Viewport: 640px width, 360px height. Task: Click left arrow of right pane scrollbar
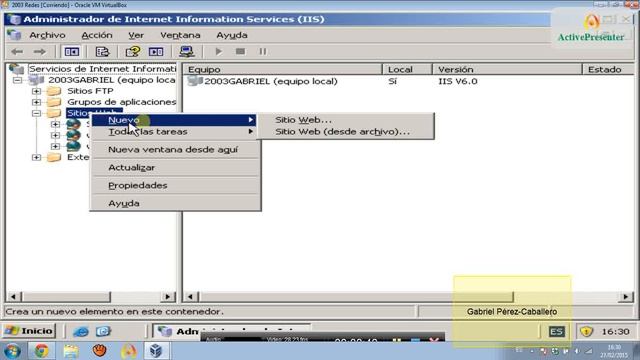click(191, 297)
